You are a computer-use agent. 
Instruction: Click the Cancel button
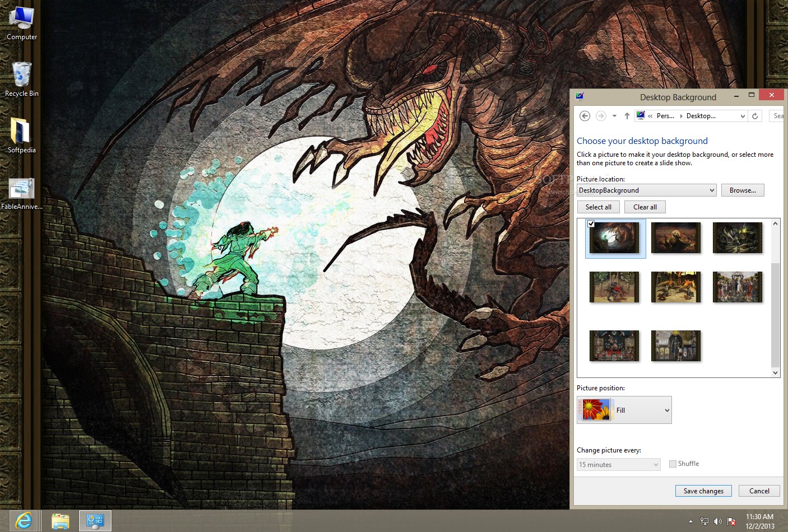(759, 491)
